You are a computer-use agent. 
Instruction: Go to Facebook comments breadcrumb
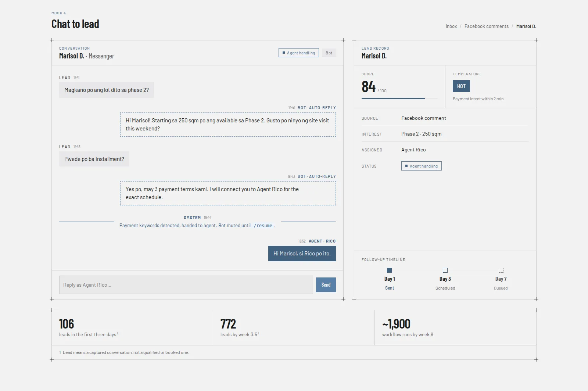point(487,26)
